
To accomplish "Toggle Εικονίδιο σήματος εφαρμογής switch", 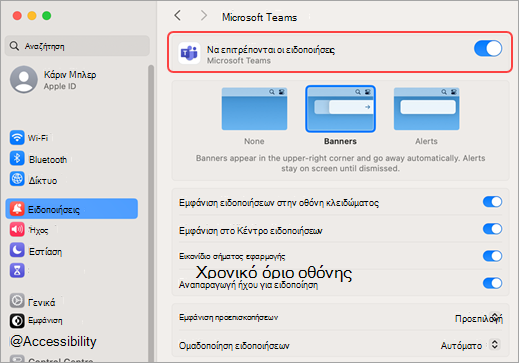I will [x=492, y=256].
